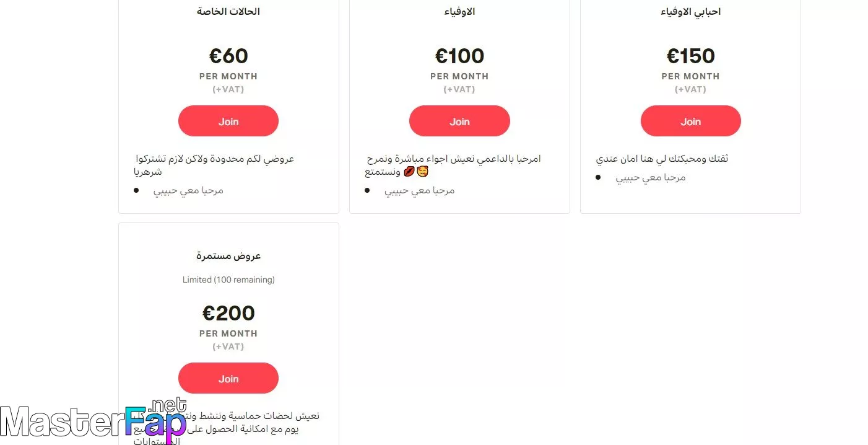Click the kiss lips emoji

(409, 171)
